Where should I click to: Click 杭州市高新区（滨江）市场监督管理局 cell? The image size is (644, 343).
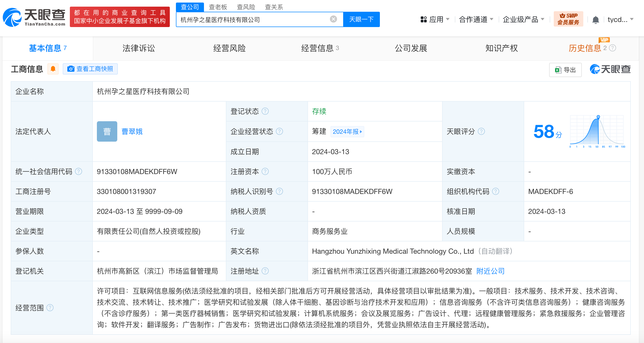coord(158,271)
